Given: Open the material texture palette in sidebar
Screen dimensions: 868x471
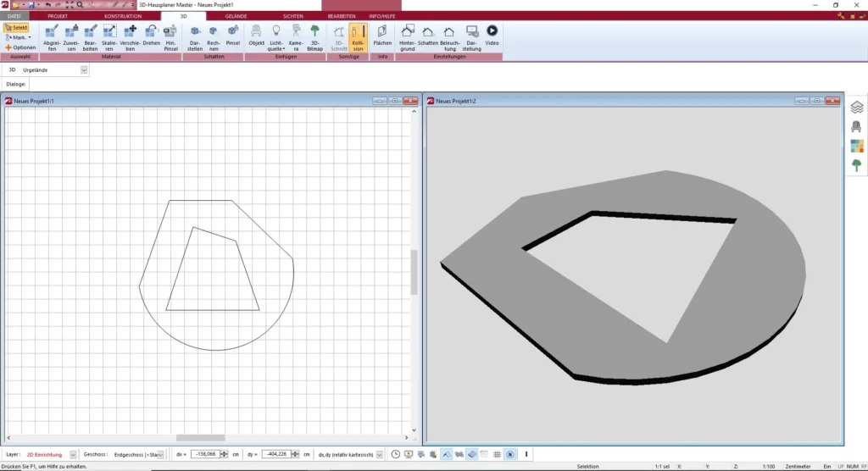Looking at the screenshot, I should 857,146.
